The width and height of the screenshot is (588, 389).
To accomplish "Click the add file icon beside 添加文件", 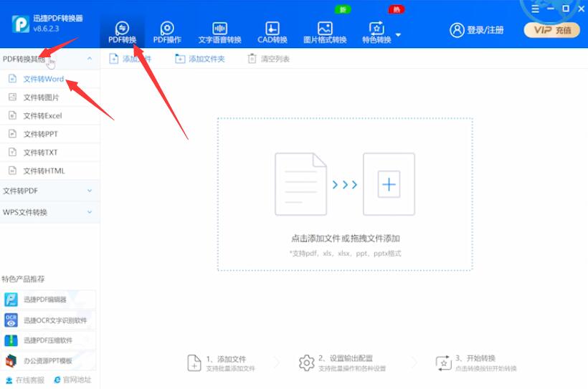I will coord(113,59).
